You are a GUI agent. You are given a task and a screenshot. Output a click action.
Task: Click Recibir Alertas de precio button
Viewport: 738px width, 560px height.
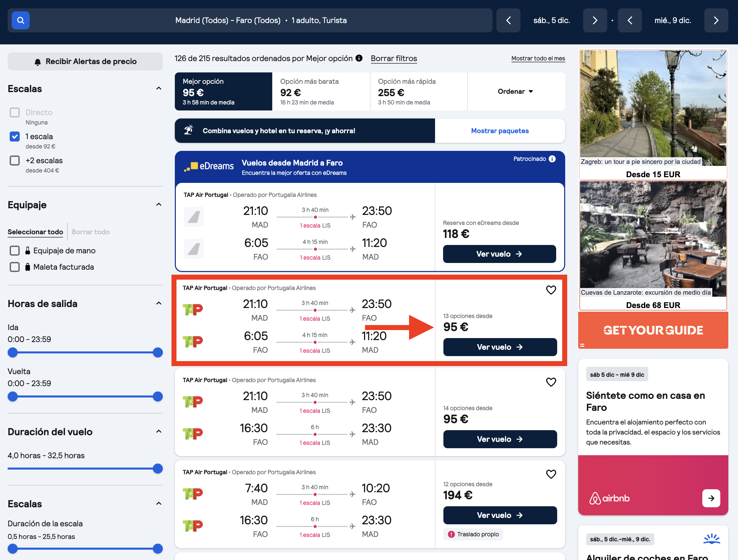click(x=85, y=61)
